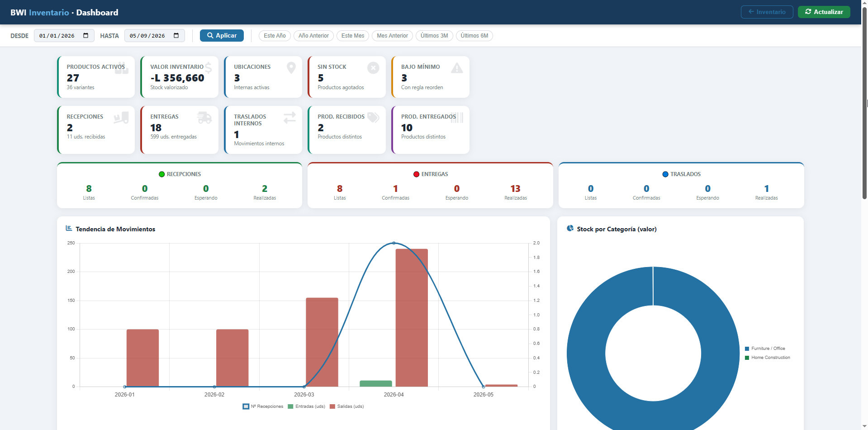The width and height of the screenshot is (868, 430).
Task: Click the 2026-03 red Salidas bar
Action: (x=322, y=342)
